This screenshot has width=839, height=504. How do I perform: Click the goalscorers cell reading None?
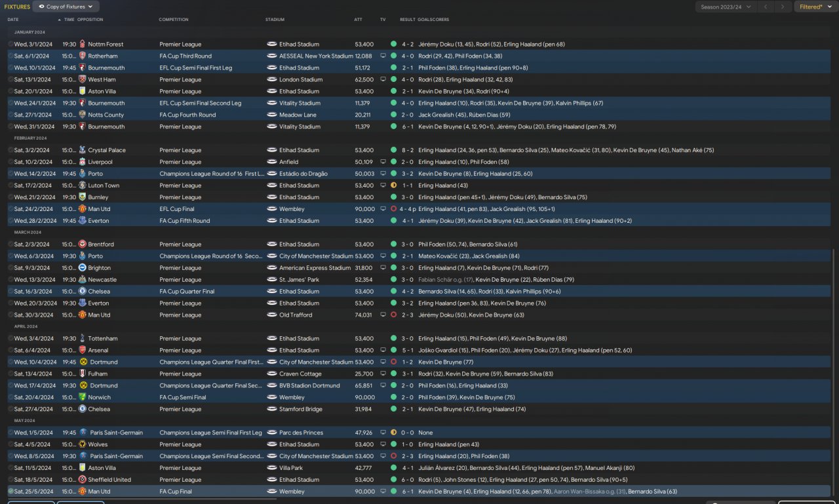pos(425,433)
